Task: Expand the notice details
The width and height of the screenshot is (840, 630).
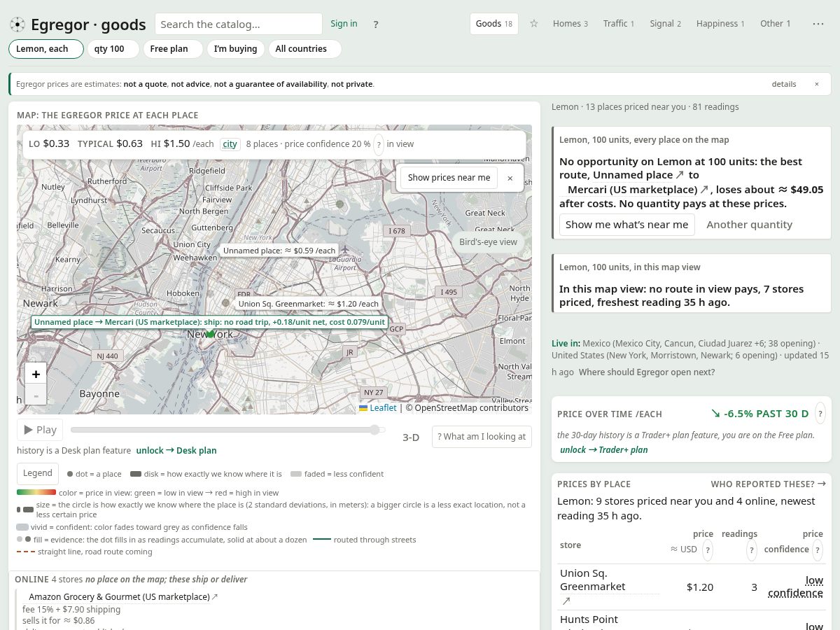Action: tap(784, 84)
